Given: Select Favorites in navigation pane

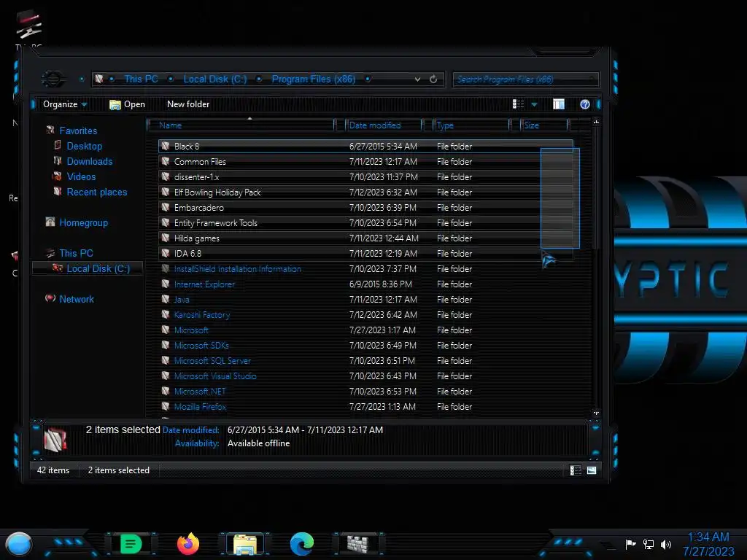Looking at the screenshot, I should coord(78,131).
